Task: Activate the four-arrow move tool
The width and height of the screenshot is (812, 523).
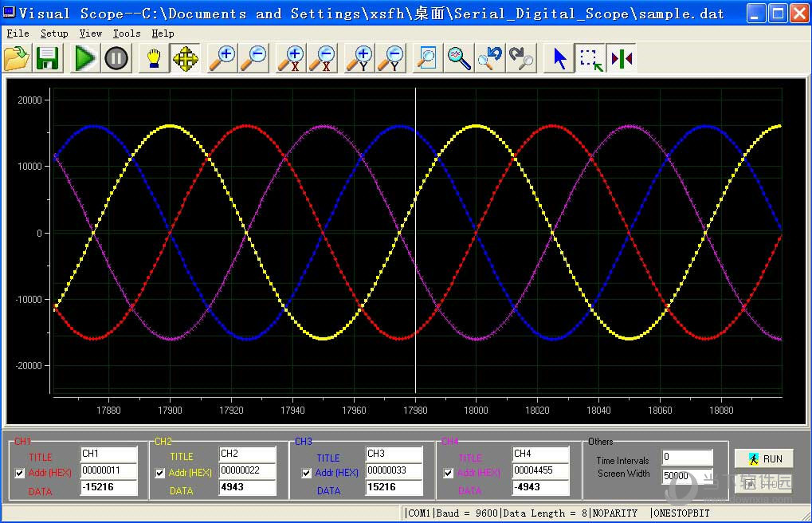Action: [x=185, y=57]
